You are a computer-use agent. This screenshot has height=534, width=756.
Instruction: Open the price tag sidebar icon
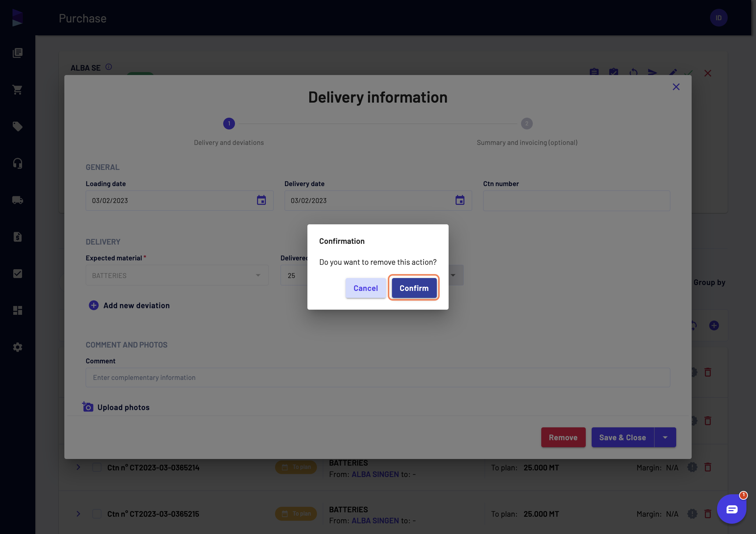pyautogui.click(x=17, y=127)
